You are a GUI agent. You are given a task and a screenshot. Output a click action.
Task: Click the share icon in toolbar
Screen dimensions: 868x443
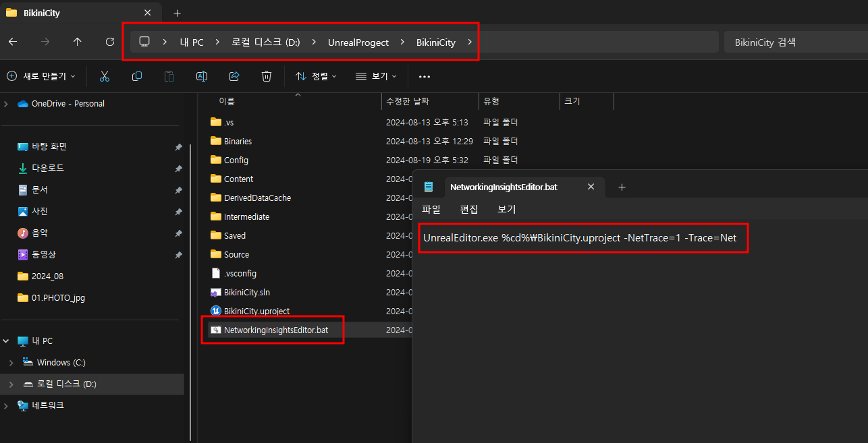234,76
